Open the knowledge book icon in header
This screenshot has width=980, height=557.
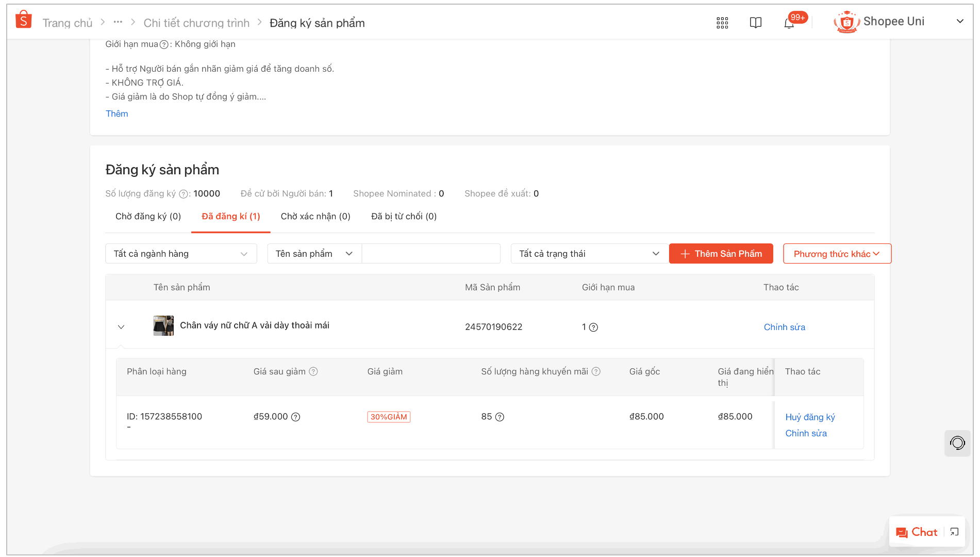pos(755,22)
